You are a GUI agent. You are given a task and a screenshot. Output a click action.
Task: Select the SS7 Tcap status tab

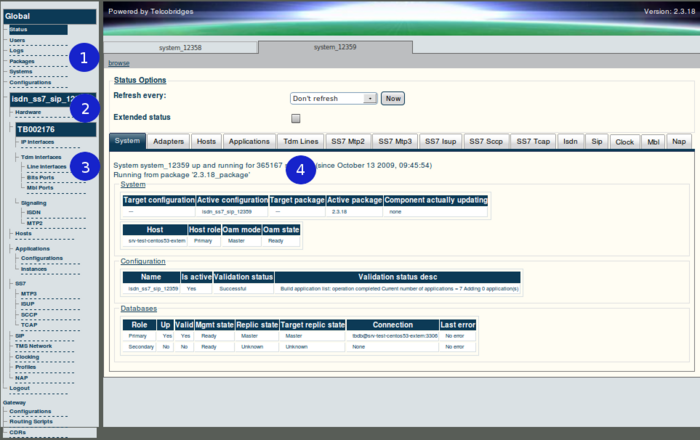tap(533, 141)
